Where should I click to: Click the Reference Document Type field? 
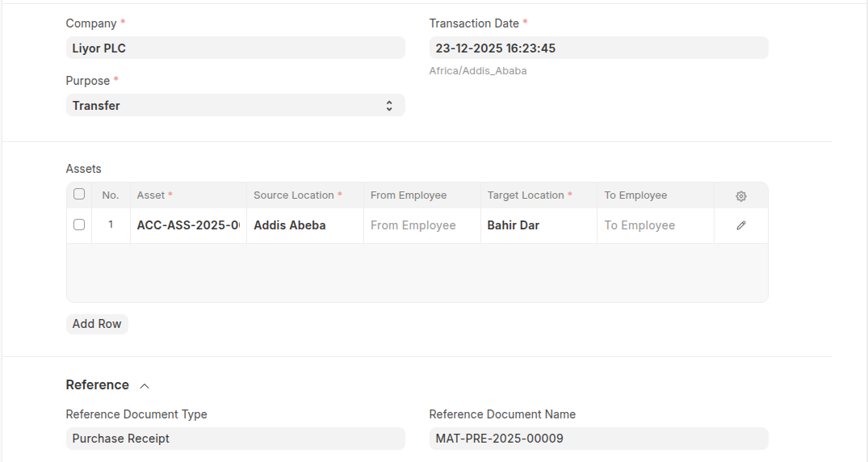235,439
